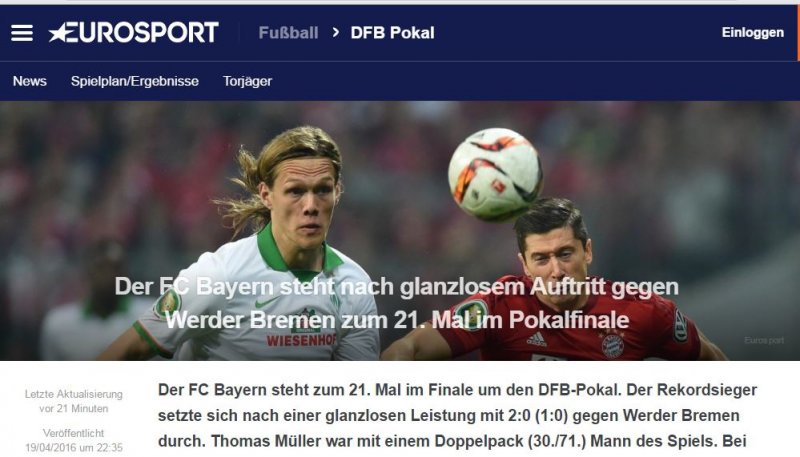Switch to the News tab
Viewport: 800px width, 457px height.
pos(30,81)
